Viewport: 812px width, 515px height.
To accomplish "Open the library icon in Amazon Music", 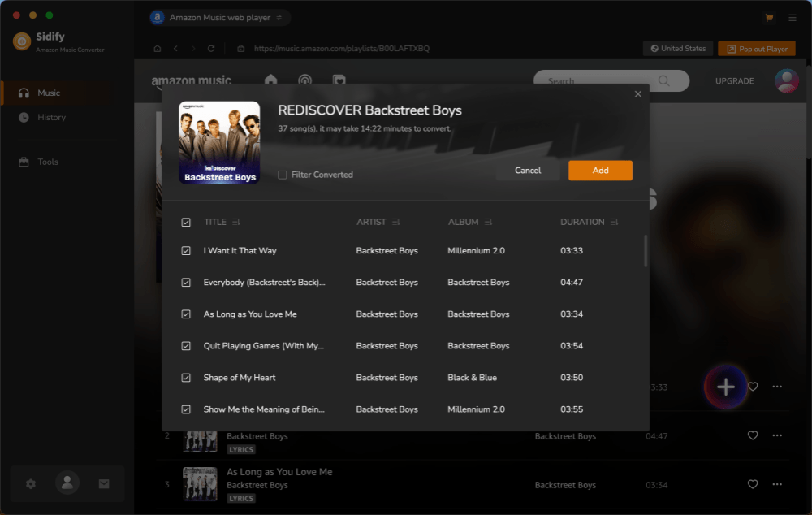I will 339,80.
